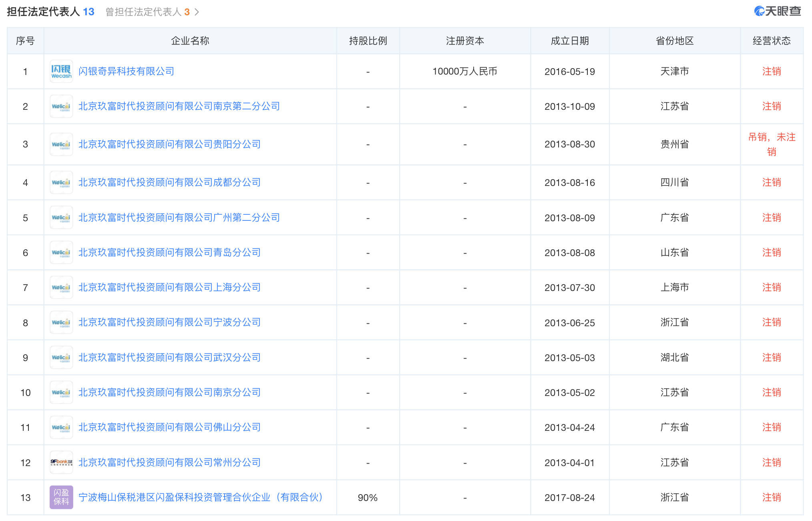Click Welicai logo beside 青岛分公司

61,252
